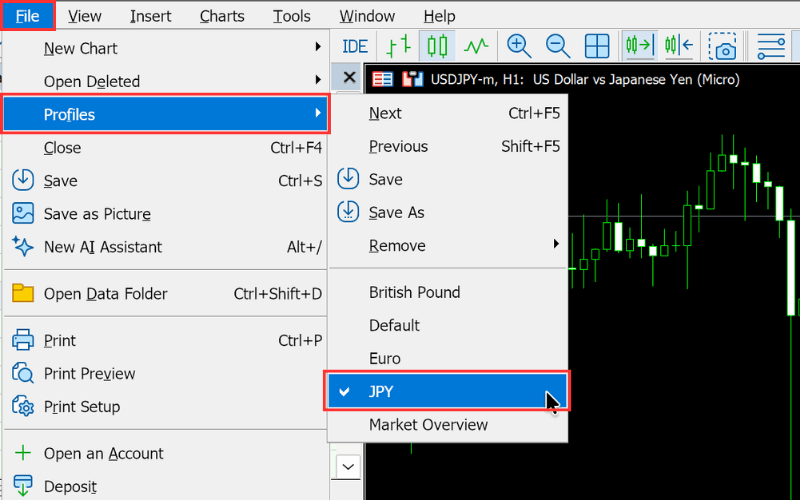800x500 pixels.
Task: Open the IDE from the toolbar
Action: [355, 46]
